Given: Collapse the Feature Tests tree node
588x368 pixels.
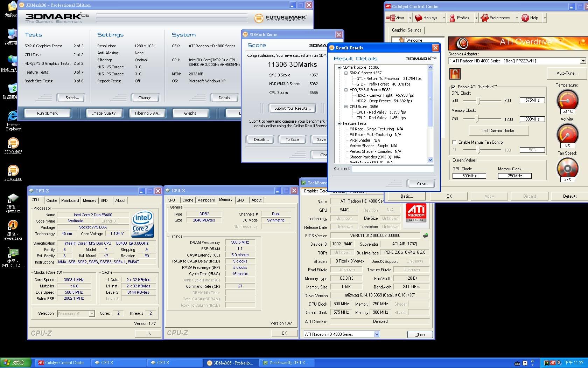Looking at the screenshot, I should (x=339, y=123).
